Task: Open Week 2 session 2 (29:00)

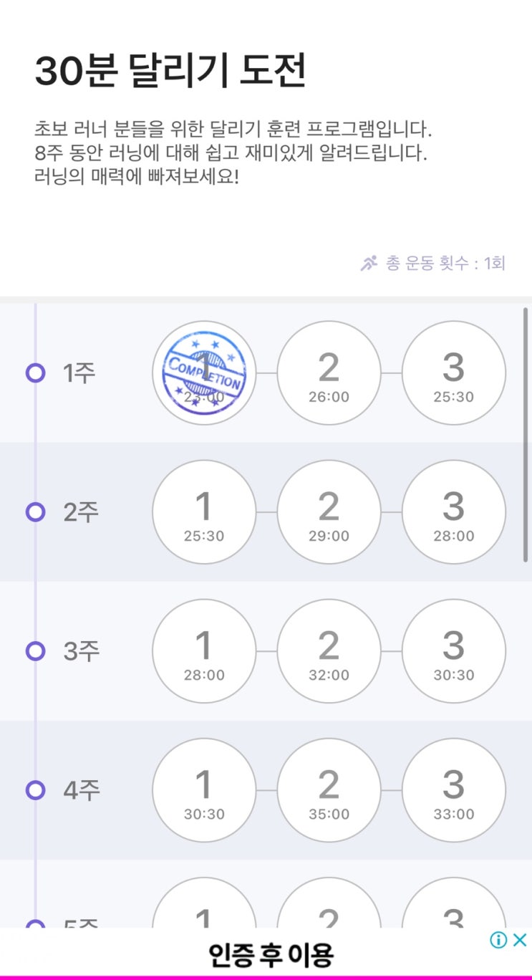Action: 329,512
